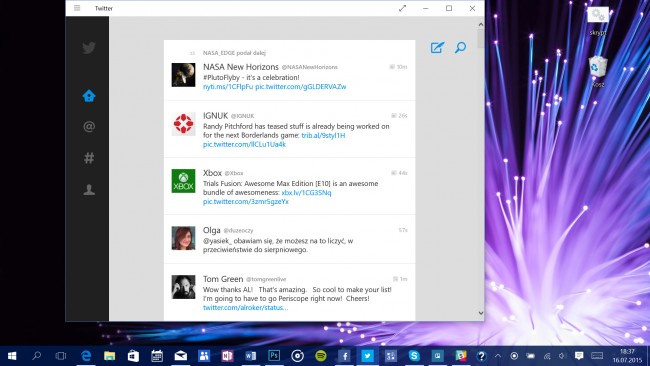This screenshot has width=650, height=366.
Task: Click the Olga account name
Action: pos(212,230)
